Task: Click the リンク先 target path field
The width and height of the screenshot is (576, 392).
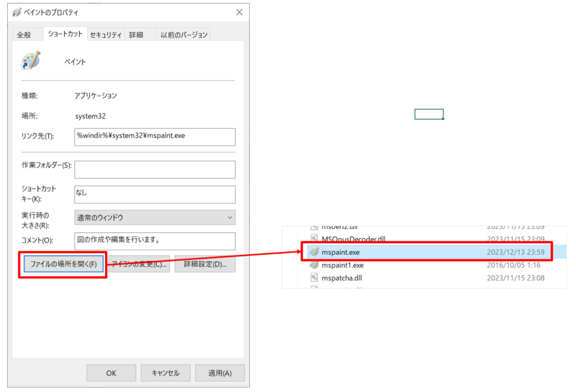Action: 155,137
